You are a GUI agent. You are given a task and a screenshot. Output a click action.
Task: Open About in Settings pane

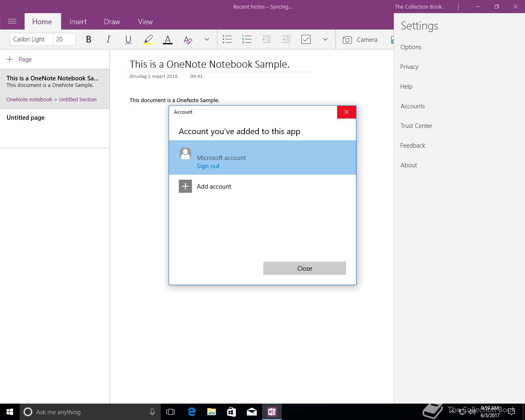[x=409, y=165]
